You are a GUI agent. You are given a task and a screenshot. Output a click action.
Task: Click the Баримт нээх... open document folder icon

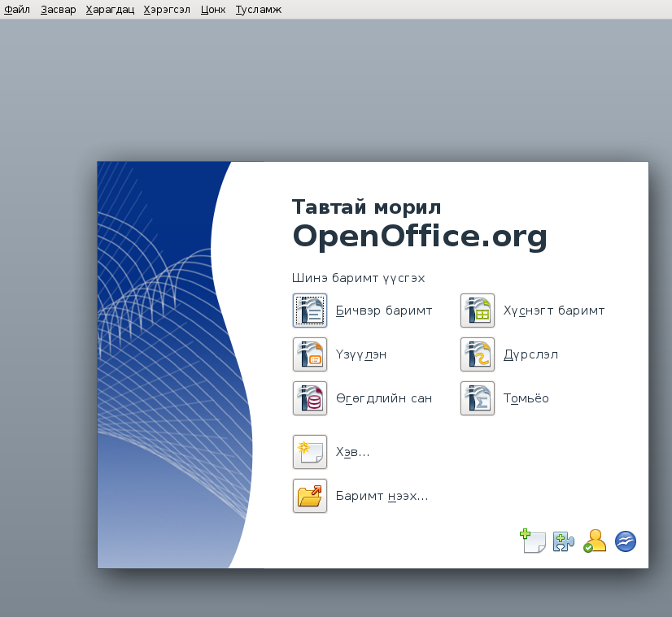click(310, 496)
